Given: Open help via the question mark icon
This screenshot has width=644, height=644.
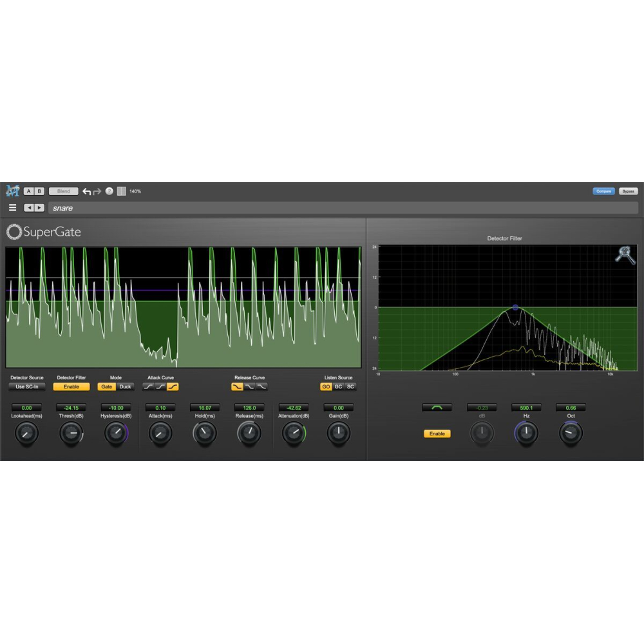Looking at the screenshot, I should pos(109,191).
